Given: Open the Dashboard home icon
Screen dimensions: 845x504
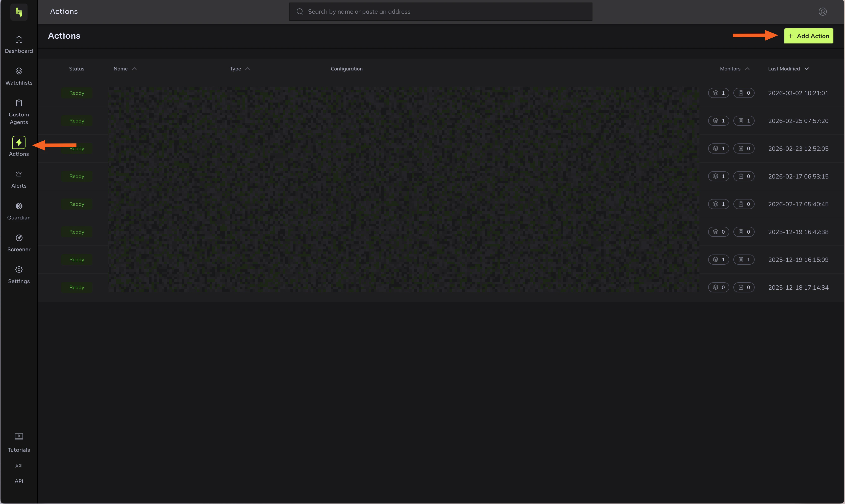Looking at the screenshot, I should point(19,40).
